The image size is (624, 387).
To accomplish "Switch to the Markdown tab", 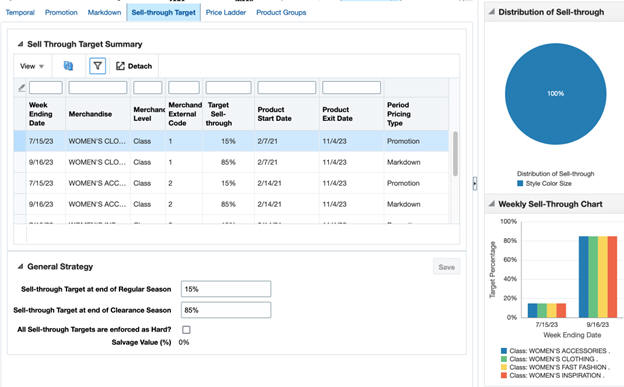I will [104, 12].
